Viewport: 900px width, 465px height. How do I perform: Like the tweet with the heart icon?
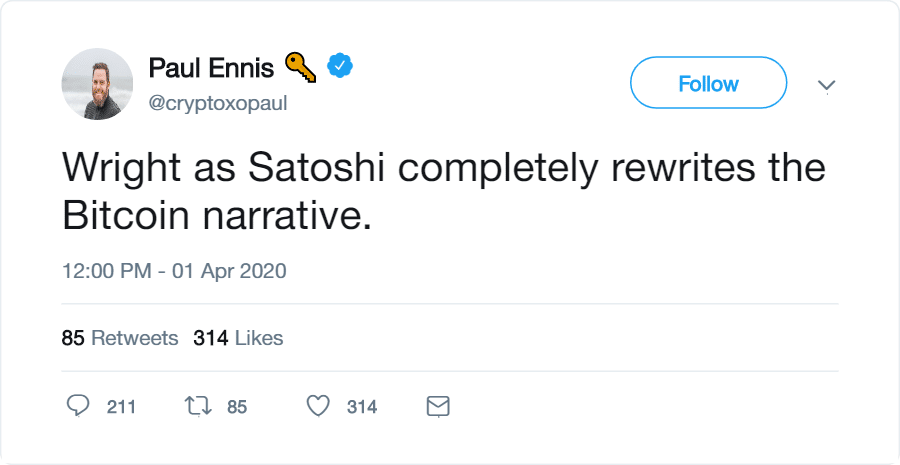click(x=318, y=406)
